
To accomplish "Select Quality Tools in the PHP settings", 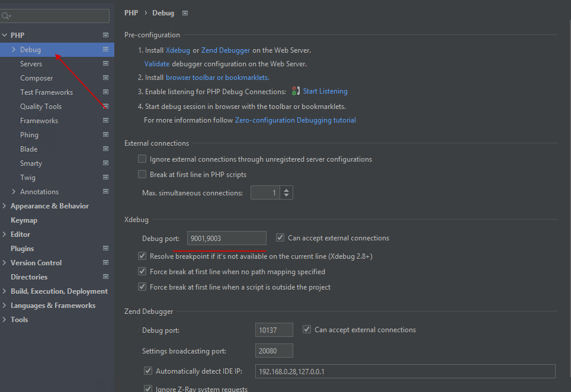I will click(41, 107).
